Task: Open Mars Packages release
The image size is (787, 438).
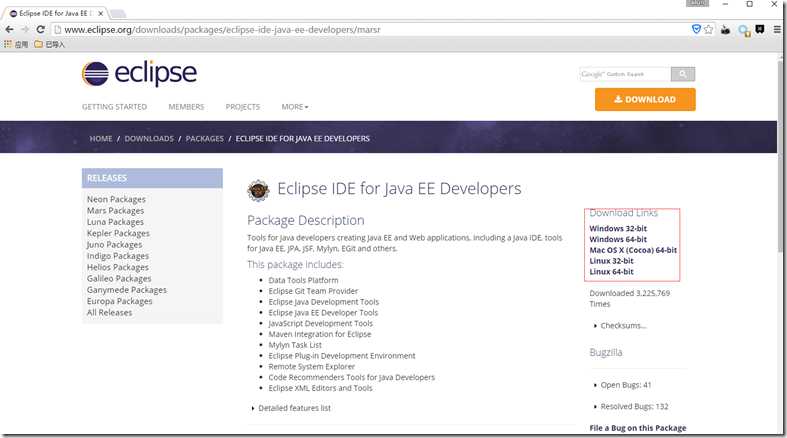Action: point(115,211)
